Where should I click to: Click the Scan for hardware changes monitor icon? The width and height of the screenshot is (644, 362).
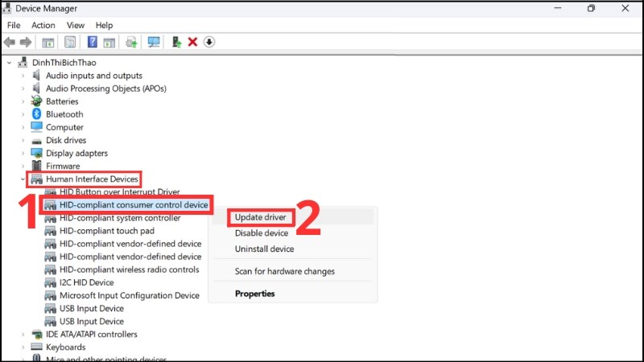pyautogui.click(x=154, y=42)
